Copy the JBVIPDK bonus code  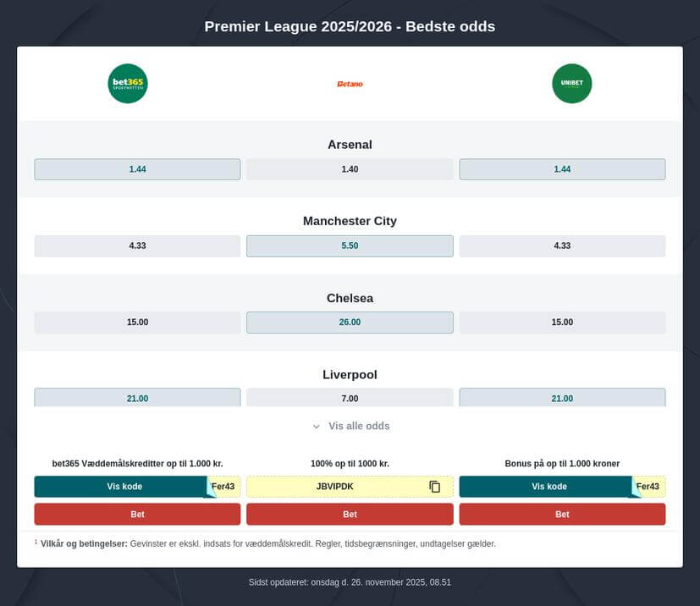pos(434,487)
